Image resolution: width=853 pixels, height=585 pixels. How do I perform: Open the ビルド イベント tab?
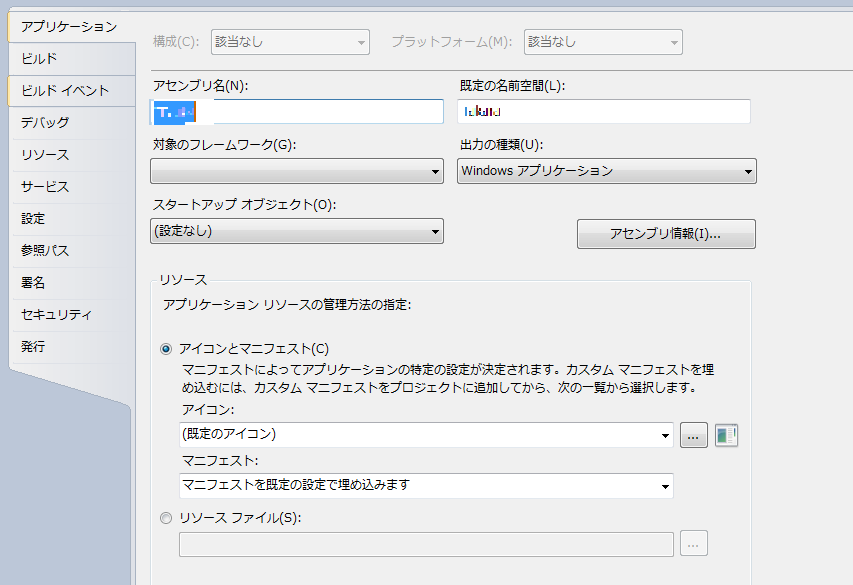coord(65,91)
